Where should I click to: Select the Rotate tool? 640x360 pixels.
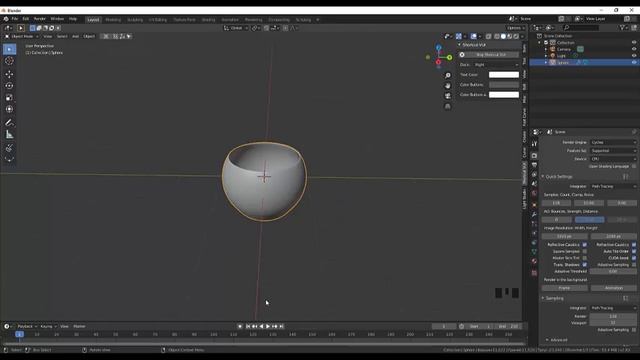click(x=9, y=86)
